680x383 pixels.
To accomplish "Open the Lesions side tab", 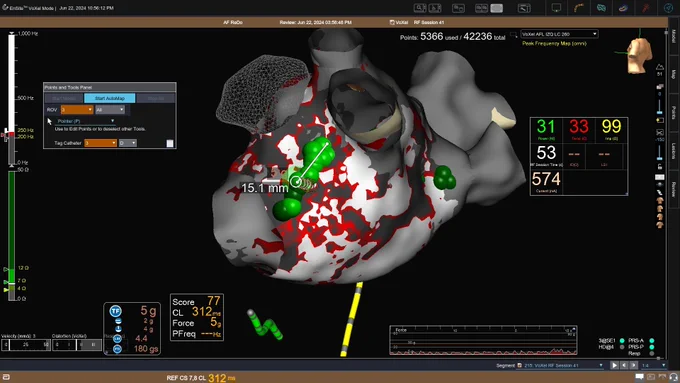I will 673,151.
